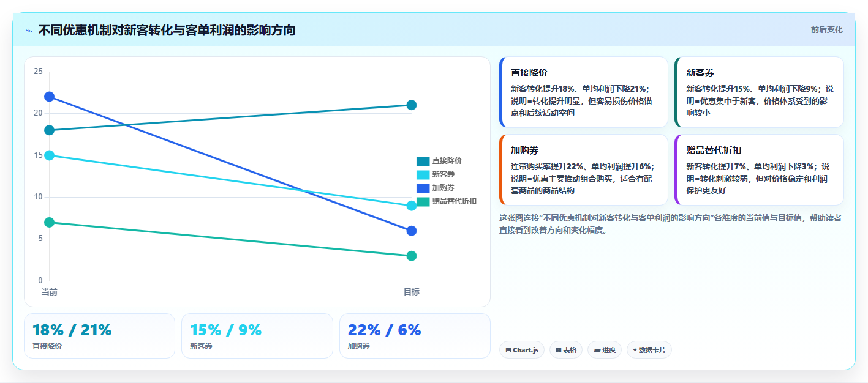Open the 赠品替代折扣 description card
Image resolution: width=868 pixels, height=383 pixels.
click(759, 169)
